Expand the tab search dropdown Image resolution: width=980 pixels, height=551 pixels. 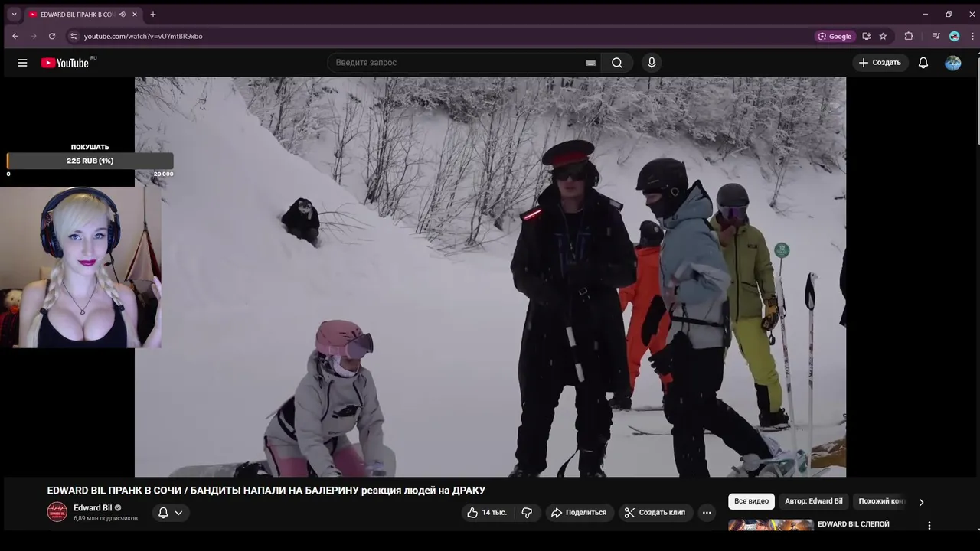(14, 15)
